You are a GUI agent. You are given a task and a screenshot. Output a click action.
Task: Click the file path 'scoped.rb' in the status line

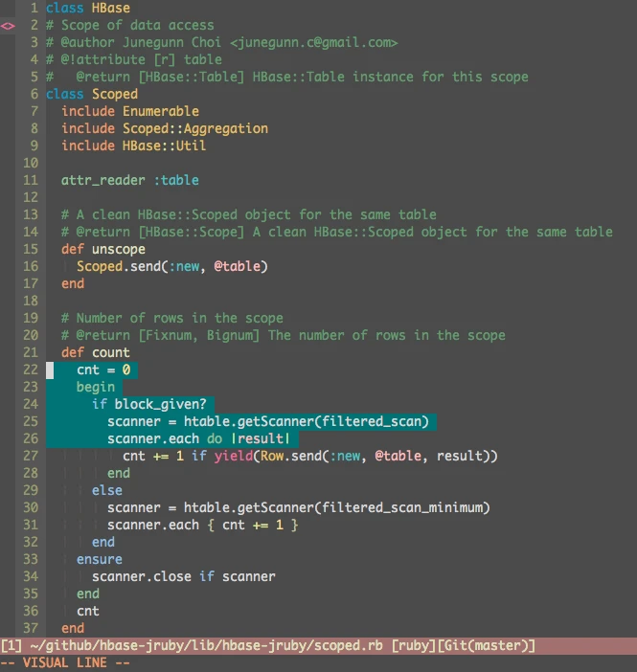349,646
